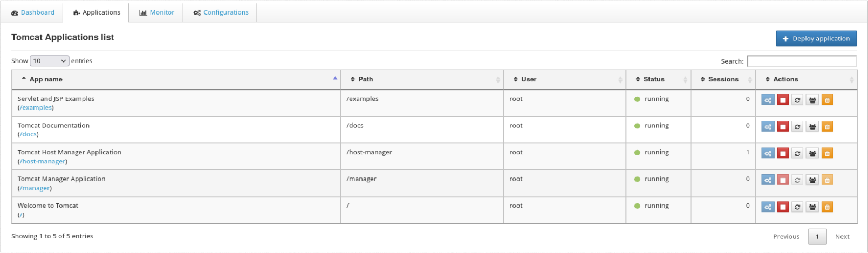This screenshot has width=868, height=253.
Task: Open the Show entries count dropdown
Action: [49, 61]
